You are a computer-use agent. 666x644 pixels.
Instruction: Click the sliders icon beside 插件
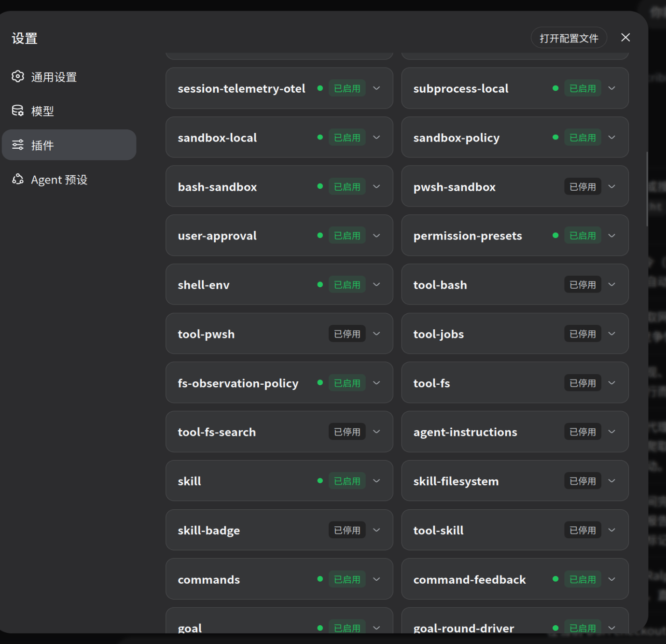point(18,145)
